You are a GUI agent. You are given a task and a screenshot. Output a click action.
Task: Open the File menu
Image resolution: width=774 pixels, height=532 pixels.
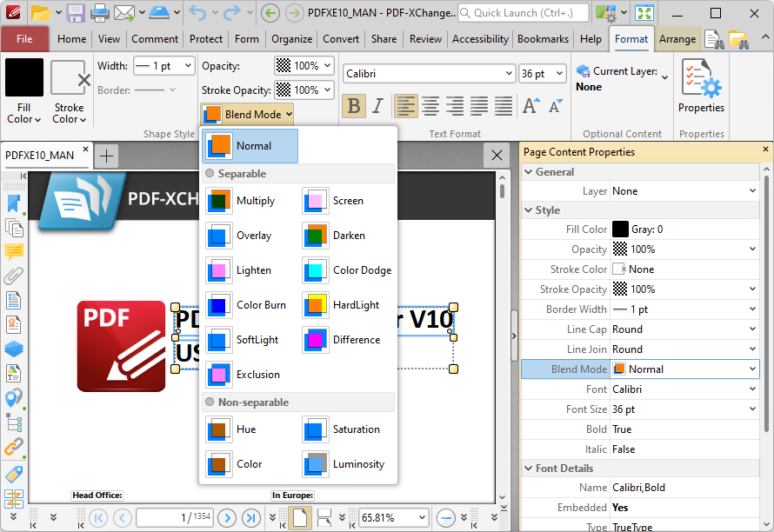pos(24,39)
